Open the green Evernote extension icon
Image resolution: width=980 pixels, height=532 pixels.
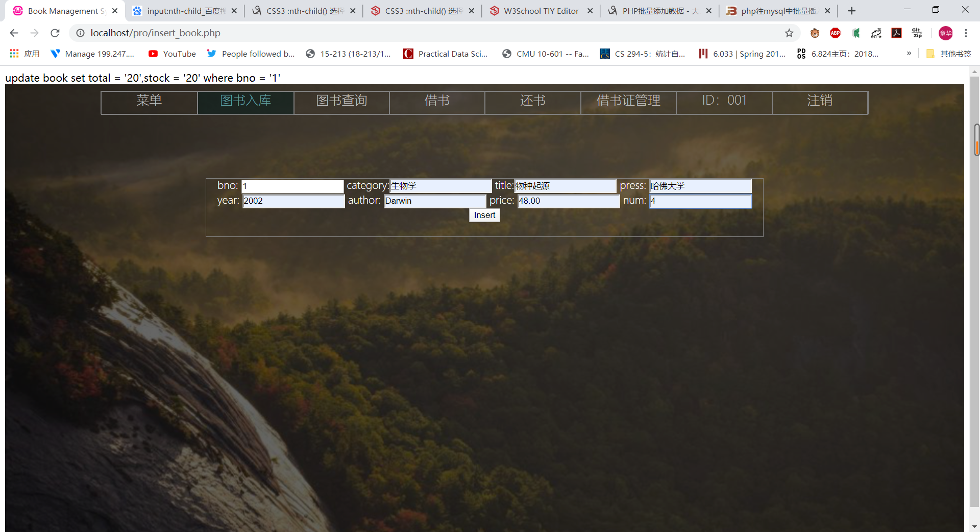click(x=856, y=33)
